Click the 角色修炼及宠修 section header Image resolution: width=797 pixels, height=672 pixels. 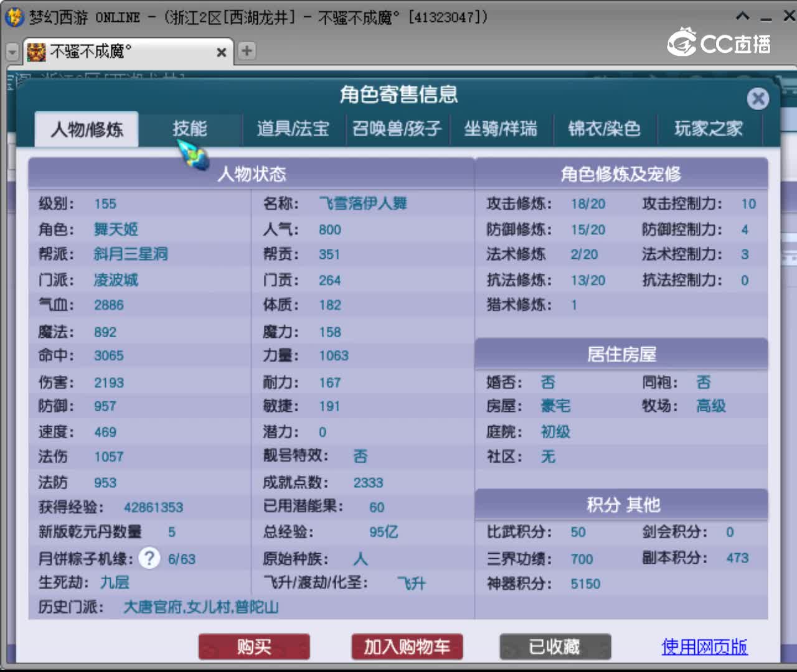pyautogui.click(x=621, y=174)
